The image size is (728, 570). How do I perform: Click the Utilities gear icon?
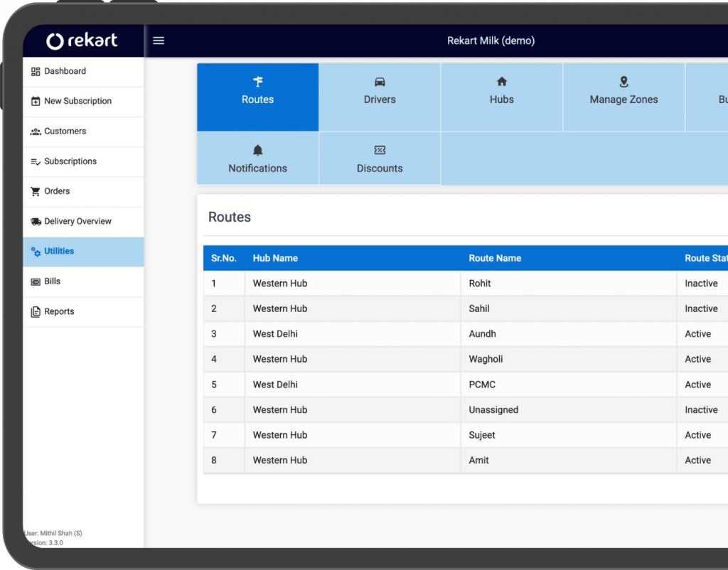tap(34, 251)
